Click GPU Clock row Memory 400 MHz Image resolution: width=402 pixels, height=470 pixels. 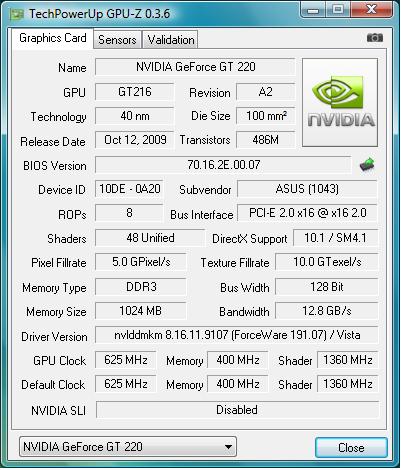click(238, 360)
